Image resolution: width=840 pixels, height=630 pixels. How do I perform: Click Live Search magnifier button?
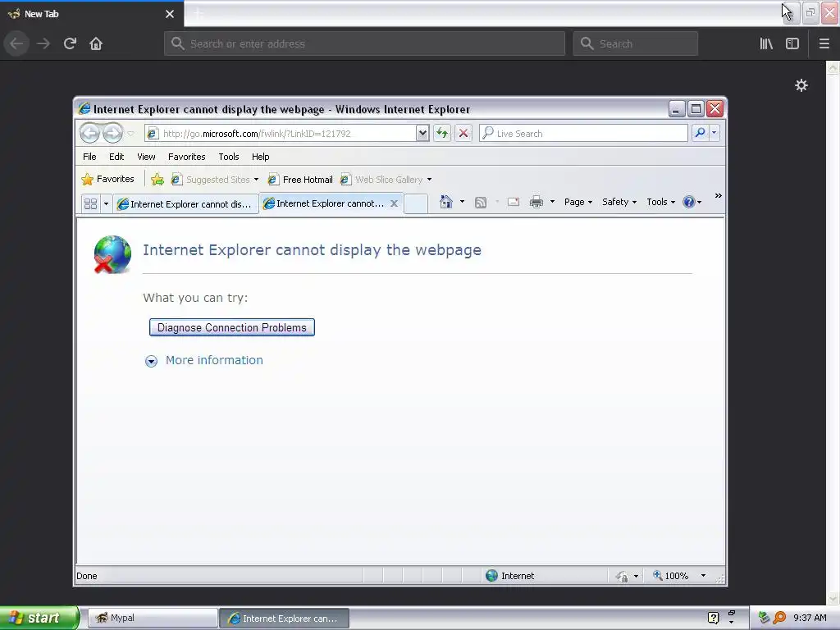[x=700, y=133]
